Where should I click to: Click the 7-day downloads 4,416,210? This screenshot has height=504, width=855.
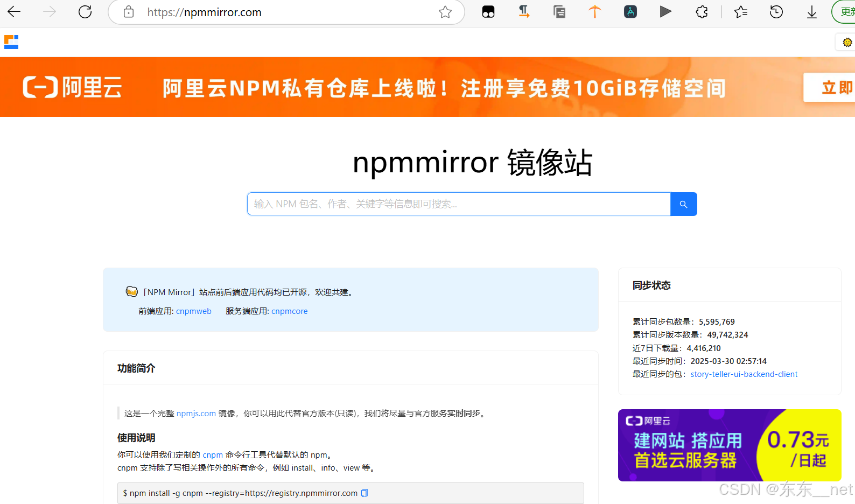(704, 348)
